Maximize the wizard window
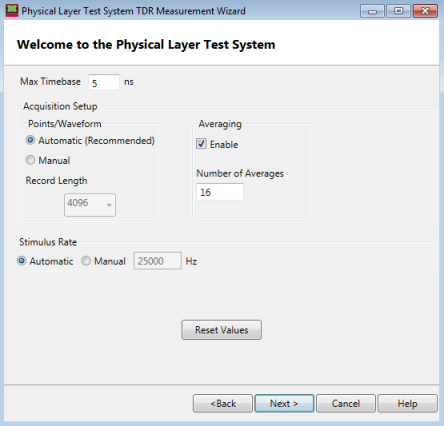The height and width of the screenshot is (426, 444). tap(398, 11)
